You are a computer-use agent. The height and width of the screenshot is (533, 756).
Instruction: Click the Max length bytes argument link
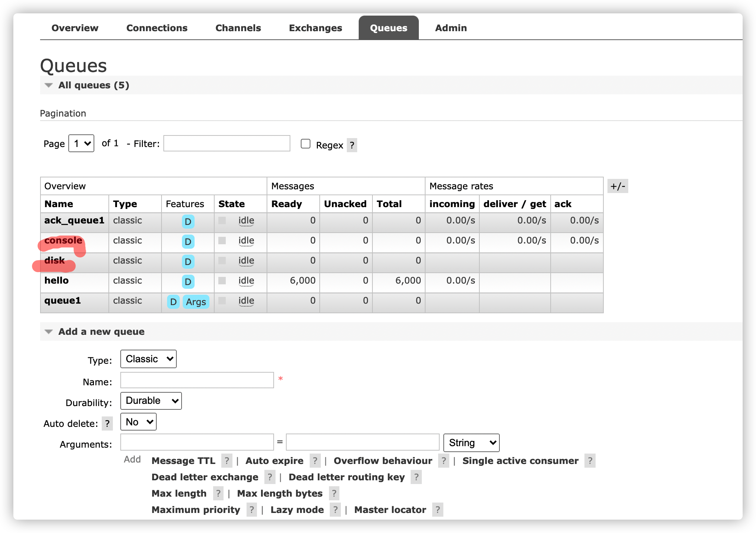point(280,493)
